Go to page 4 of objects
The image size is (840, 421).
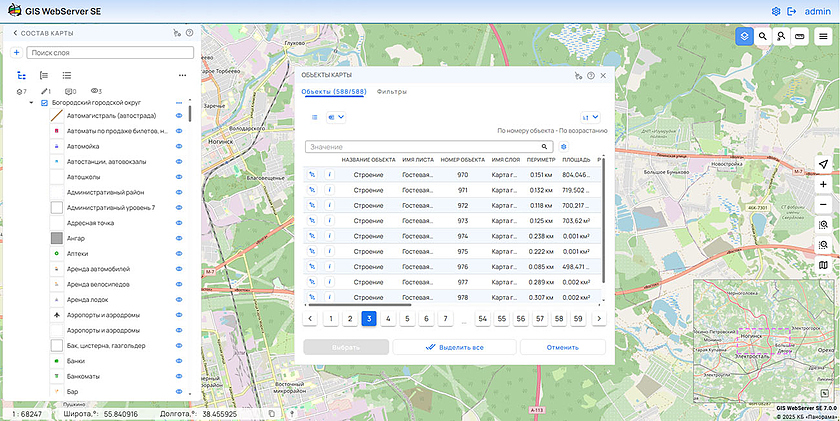[x=388, y=318]
